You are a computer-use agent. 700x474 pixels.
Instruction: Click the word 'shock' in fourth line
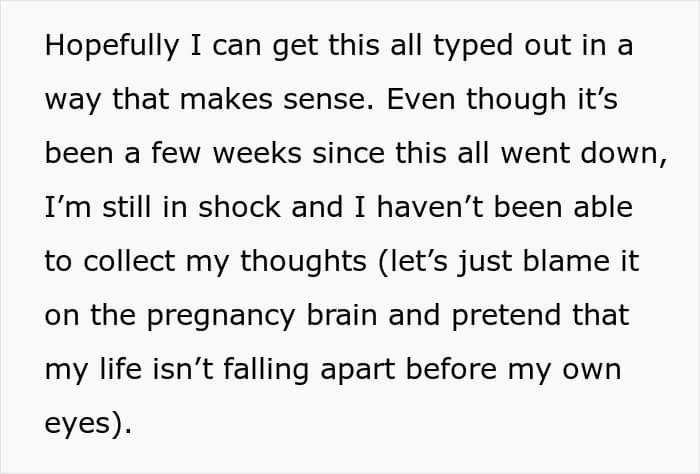(239, 207)
